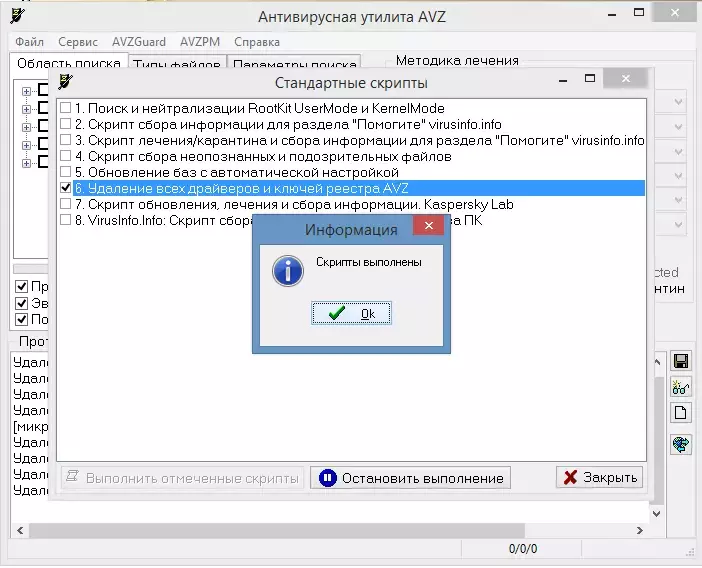Click the blue information icon in the dialog

click(x=287, y=271)
